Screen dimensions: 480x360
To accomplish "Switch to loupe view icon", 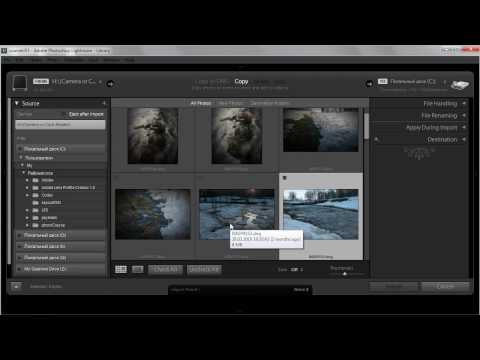I will (138, 269).
